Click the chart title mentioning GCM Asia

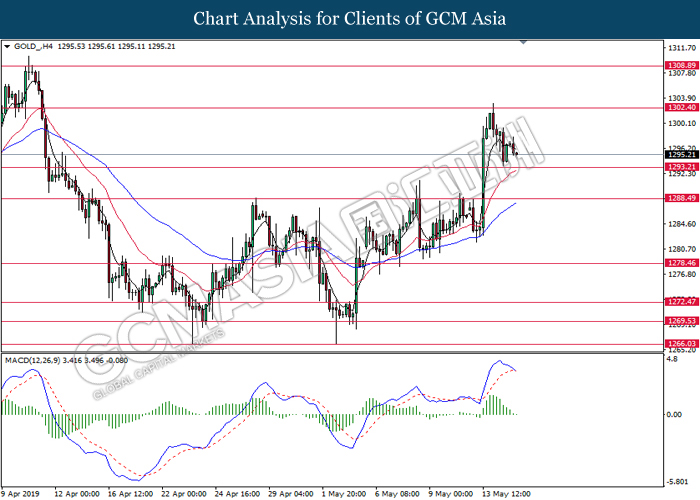tap(349, 18)
